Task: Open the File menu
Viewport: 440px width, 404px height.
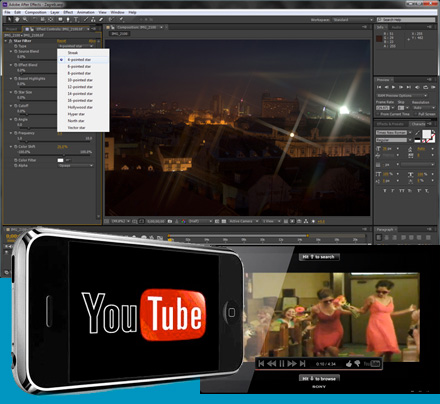Action: (7, 12)
